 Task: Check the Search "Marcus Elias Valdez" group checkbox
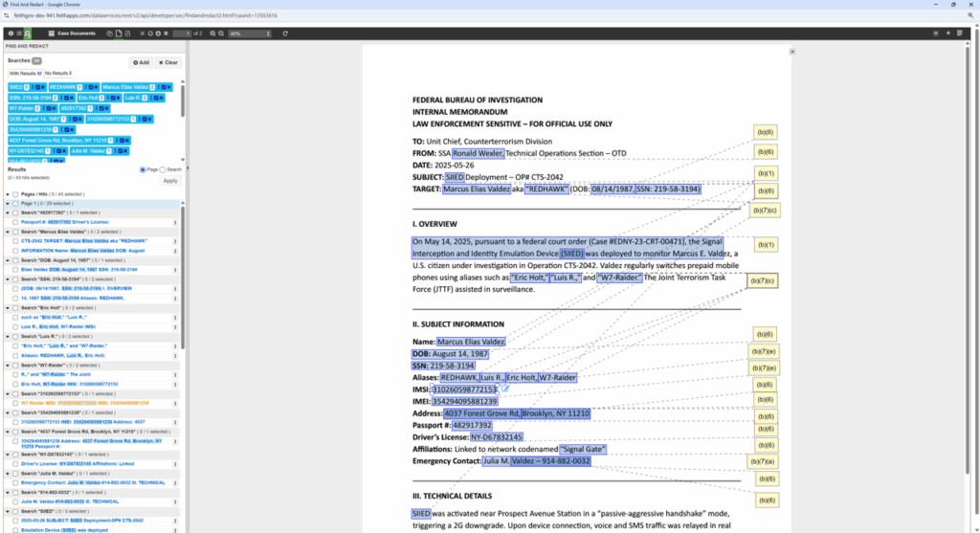pos(15,232)
